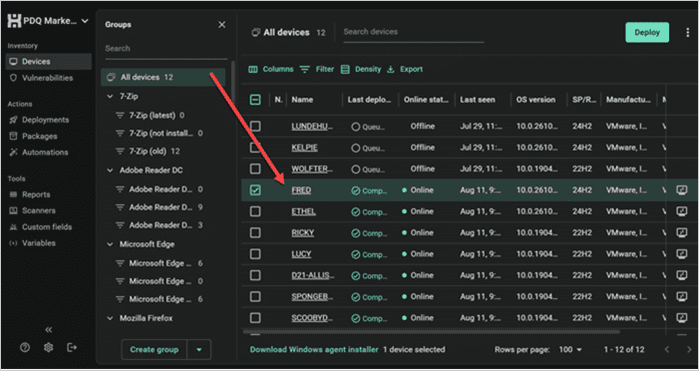Click the sign out icon

[72, 347]
